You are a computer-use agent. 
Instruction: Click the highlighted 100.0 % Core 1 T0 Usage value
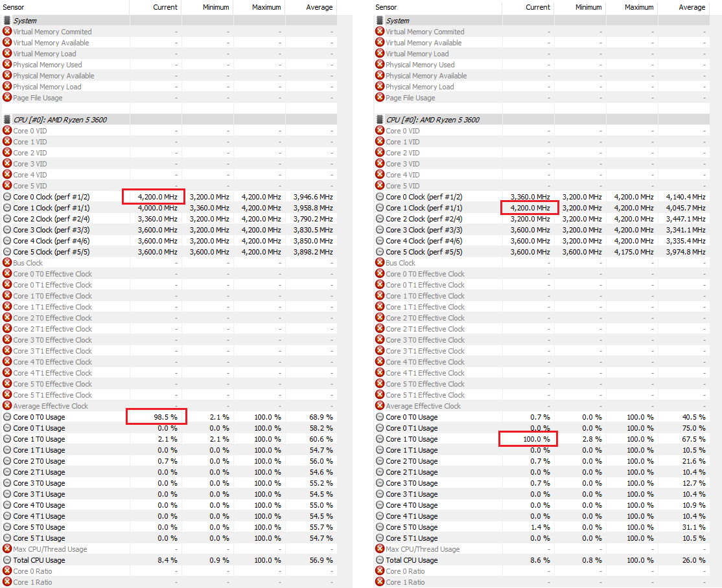[528, 439]
